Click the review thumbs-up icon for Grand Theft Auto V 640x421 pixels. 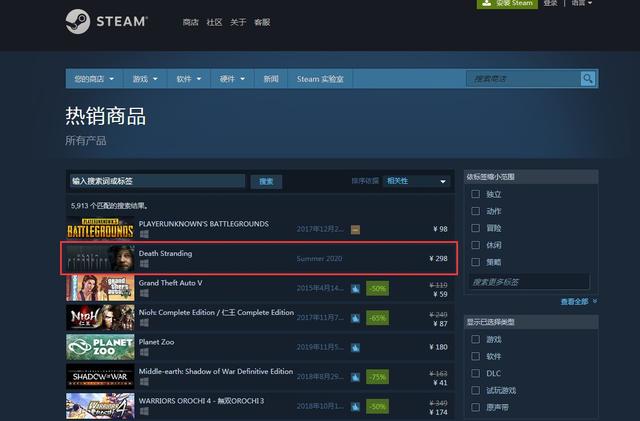click(x=355, y=288)
